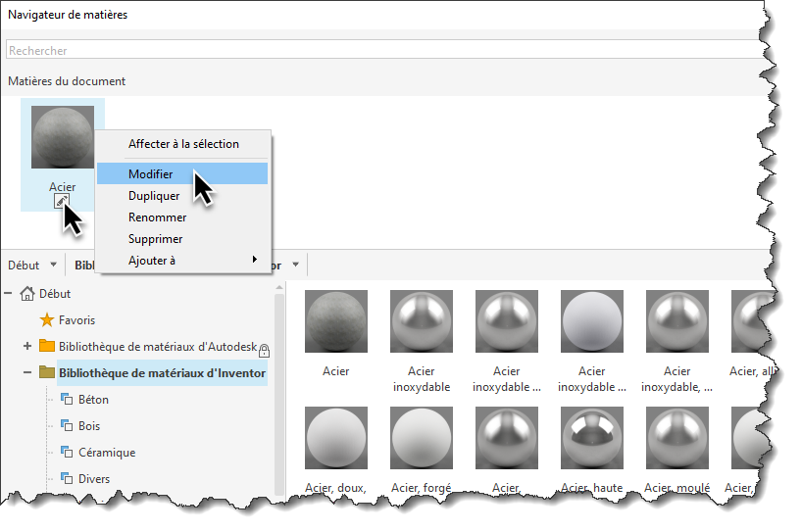Click the lock icon beside Autodesk library
This screenshot has height=532, width=801.
[x=264, y=349]
